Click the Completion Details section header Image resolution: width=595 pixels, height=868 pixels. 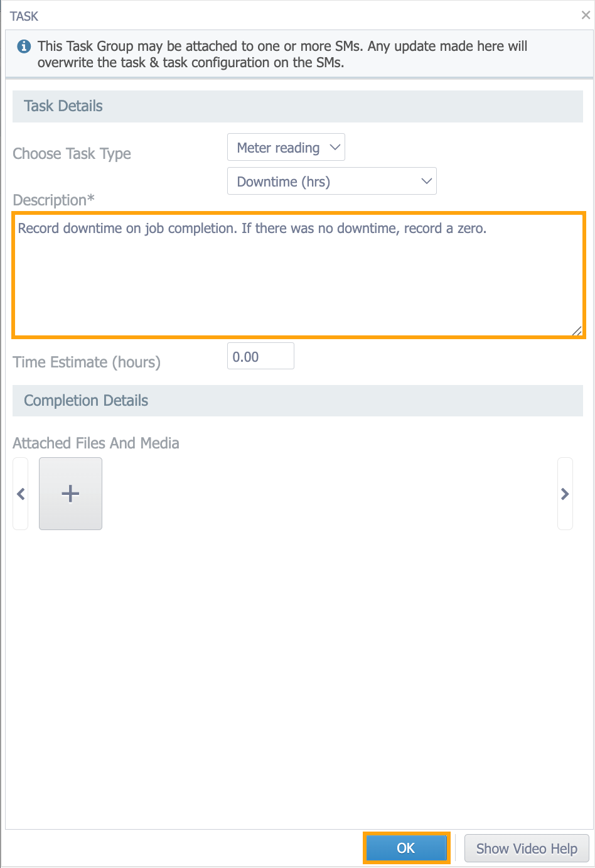tap(86, 401)
